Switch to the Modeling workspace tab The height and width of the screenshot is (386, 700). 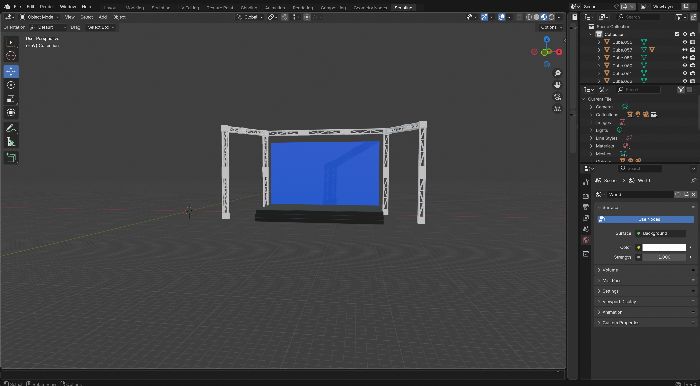click(134, 7)
